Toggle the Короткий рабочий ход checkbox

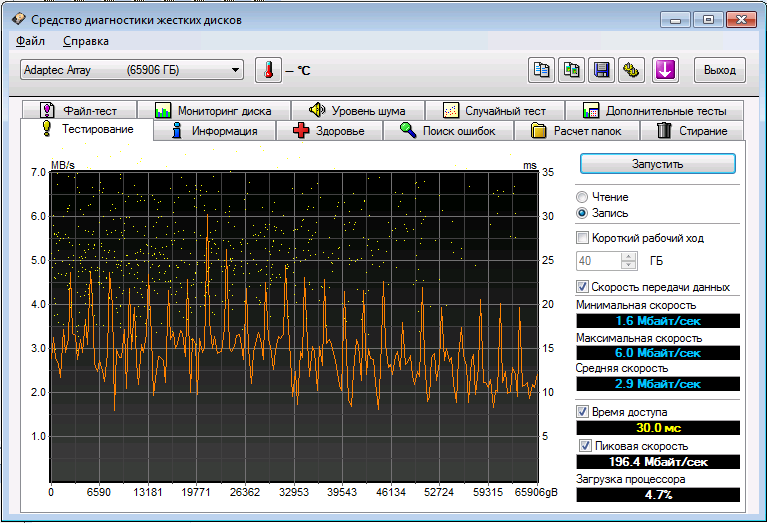point(584,238)
